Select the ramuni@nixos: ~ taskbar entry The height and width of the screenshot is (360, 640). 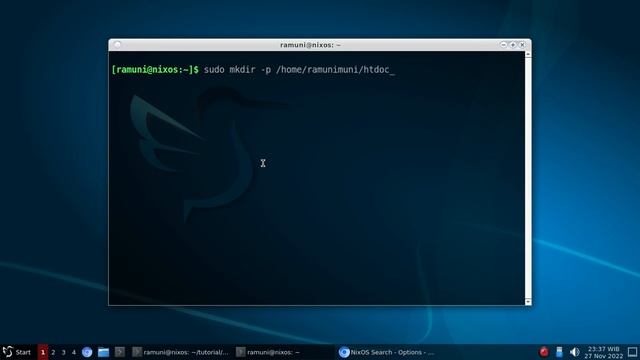point(284,352)
